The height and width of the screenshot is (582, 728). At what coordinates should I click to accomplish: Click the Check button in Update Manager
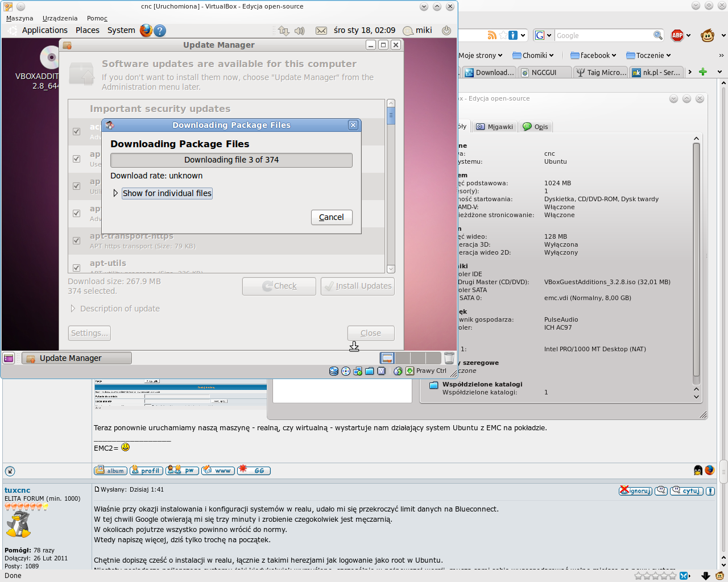tap(279, 286)
